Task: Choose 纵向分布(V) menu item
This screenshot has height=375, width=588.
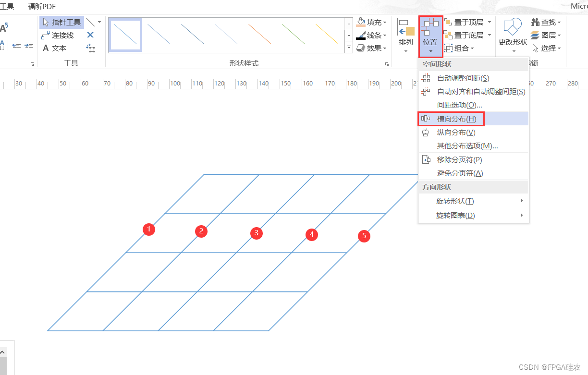Action: 474,133
